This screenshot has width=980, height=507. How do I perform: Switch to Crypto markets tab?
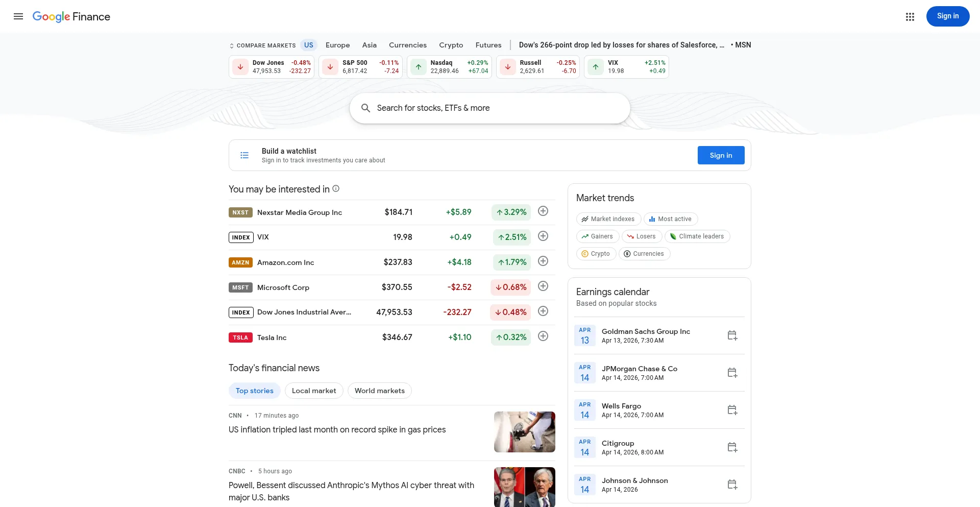point(451,45)
